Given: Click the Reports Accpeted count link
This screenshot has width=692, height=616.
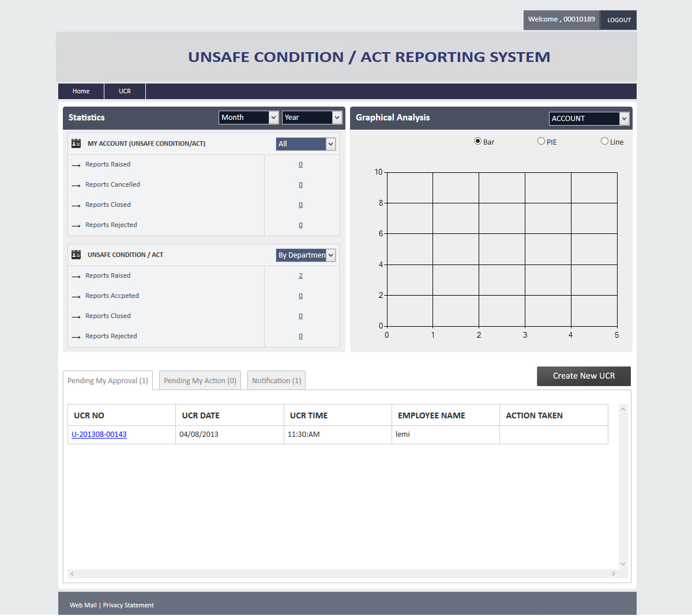Looking at the screenshot, I should click(300, 296).
